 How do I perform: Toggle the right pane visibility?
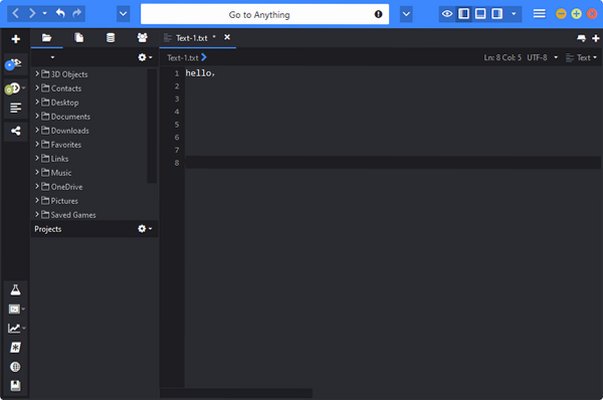pos(497,14)
